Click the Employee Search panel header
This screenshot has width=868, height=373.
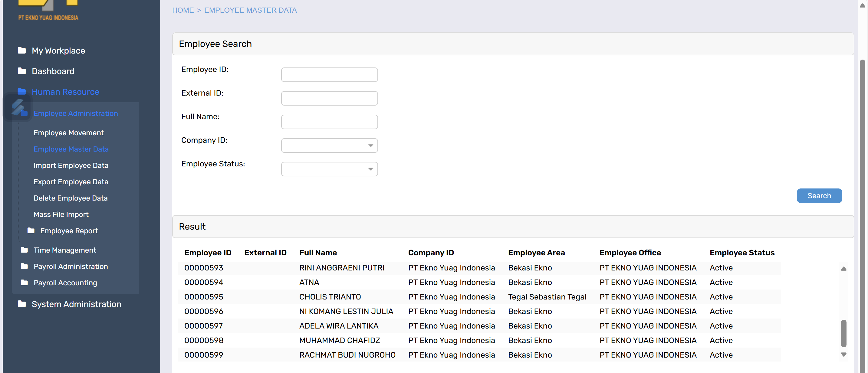coord(513,44)
